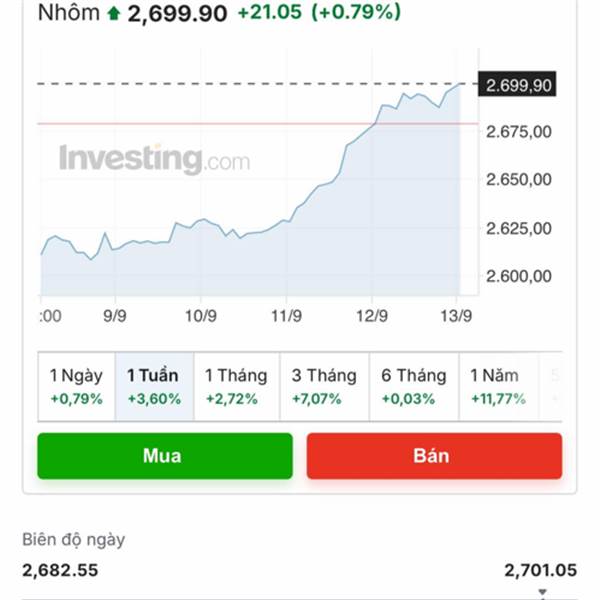Click the Nhôm price 2,699.90 header
600x600 pixels.
(x=177, y=13)
